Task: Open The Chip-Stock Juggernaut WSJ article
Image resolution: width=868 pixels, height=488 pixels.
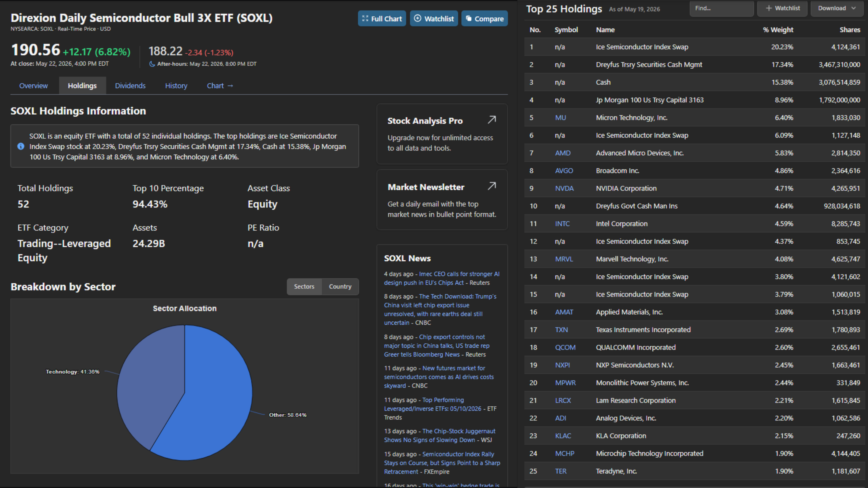Action: (x=440, y=436)
